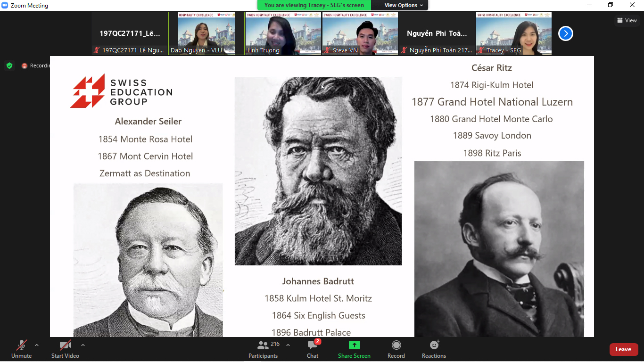Start Video camera toggle
The width and height of the screenshot is (644, 362).
click(65, 349)
